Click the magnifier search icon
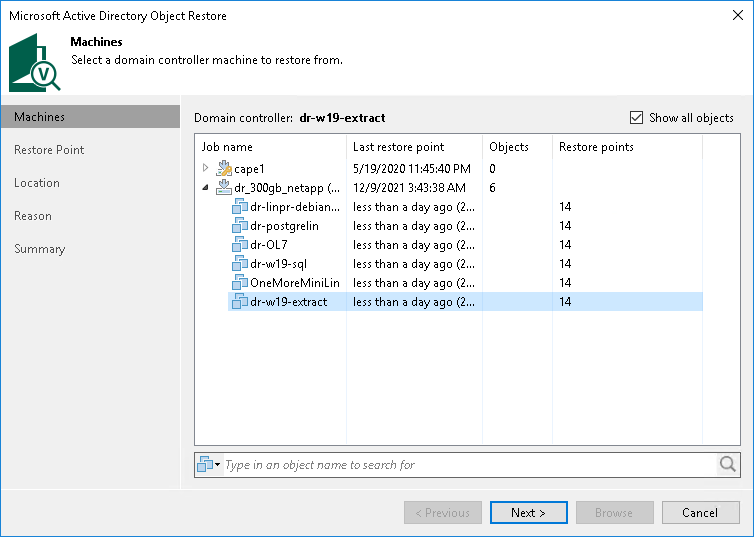Viewport: 754px width, 537px height. (728, 464)
